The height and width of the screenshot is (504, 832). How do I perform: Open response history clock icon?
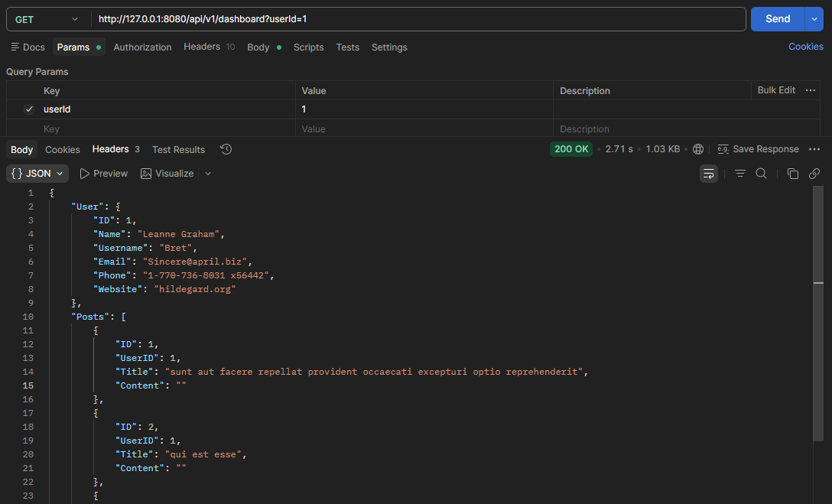[x=226, y=150]
